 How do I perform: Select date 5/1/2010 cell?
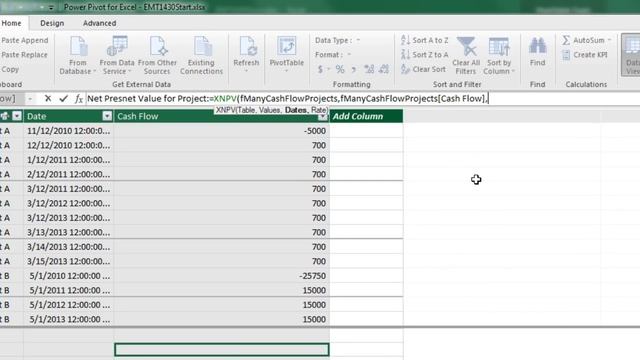pyautogui.click(x=69, y=276)
